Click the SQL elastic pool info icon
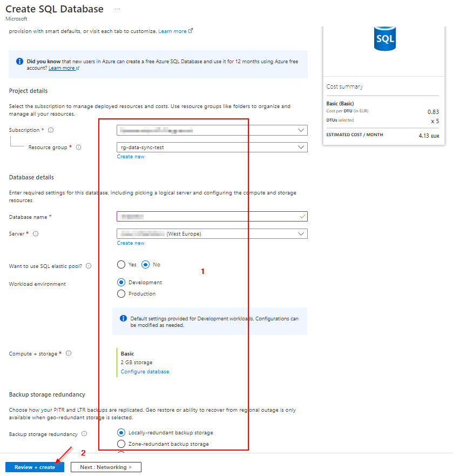This screenshot has width=453, height=476. pos(89,266)
